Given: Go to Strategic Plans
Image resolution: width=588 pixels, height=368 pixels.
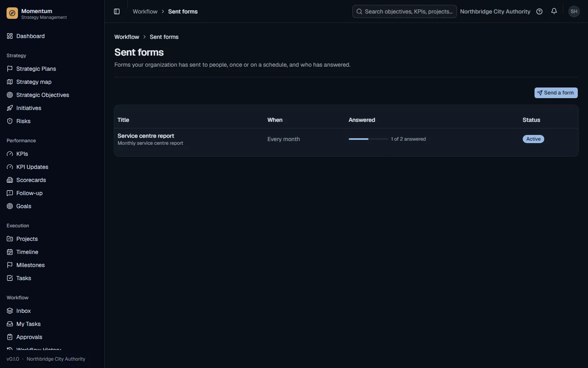Looking at the screenshot, I should pos(52,69).
